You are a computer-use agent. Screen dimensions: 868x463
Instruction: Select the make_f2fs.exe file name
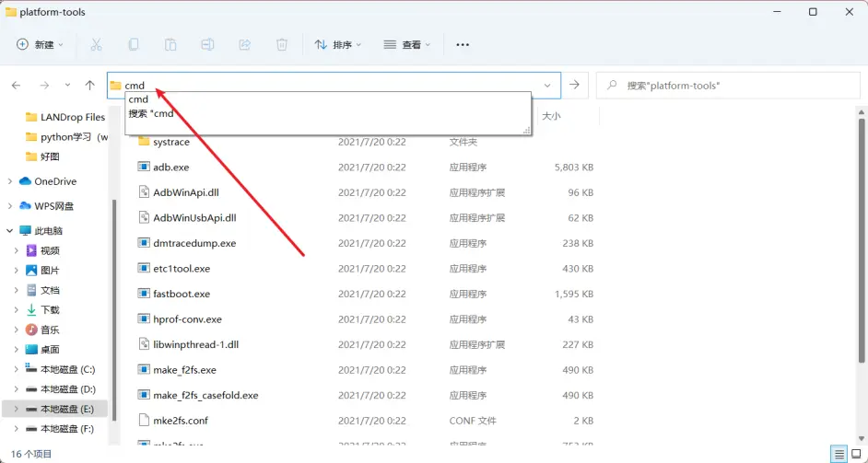(185, 370)
